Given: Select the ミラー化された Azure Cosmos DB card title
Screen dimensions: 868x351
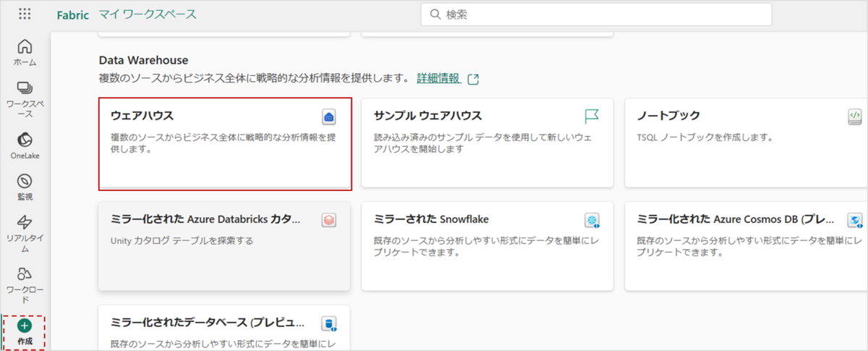Looking at the screenshot, I should [736, 219].
